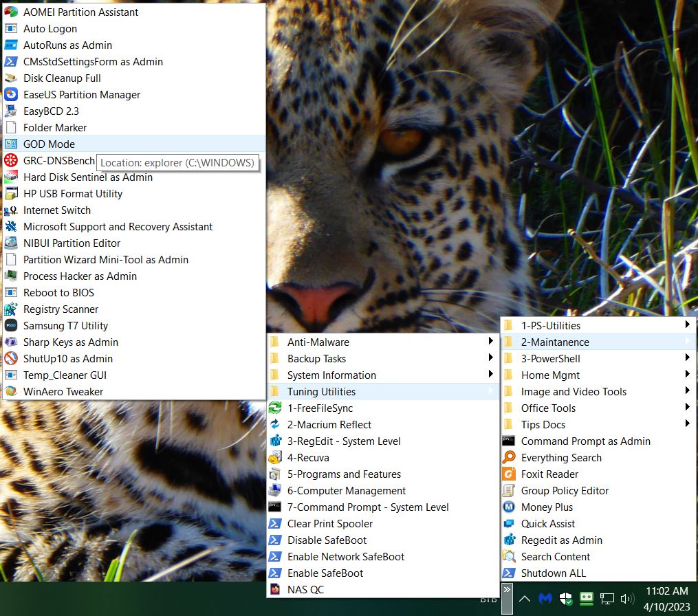Click the Everything Search magnifier icon
The height and width of the screenshot is (616, 698).
[509, 458]
